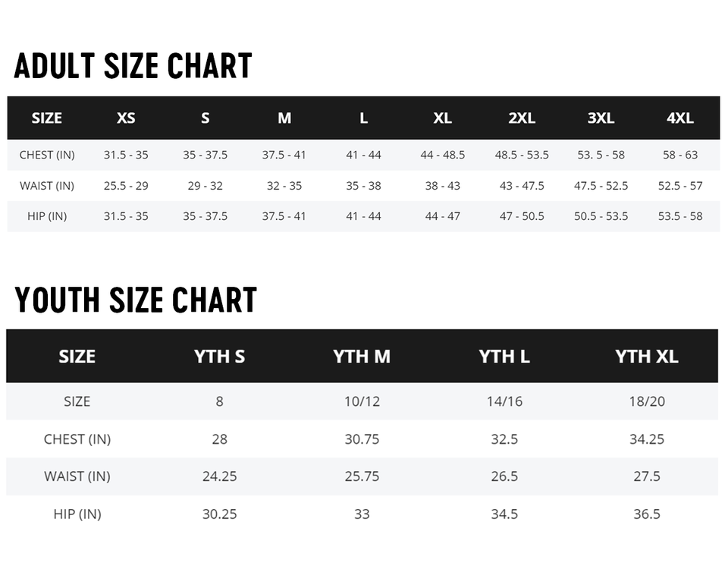Image resolution: width=728 pixels, height=572 pixels.
Task: Click adult chest value 58 - 63
Action: 680,155
